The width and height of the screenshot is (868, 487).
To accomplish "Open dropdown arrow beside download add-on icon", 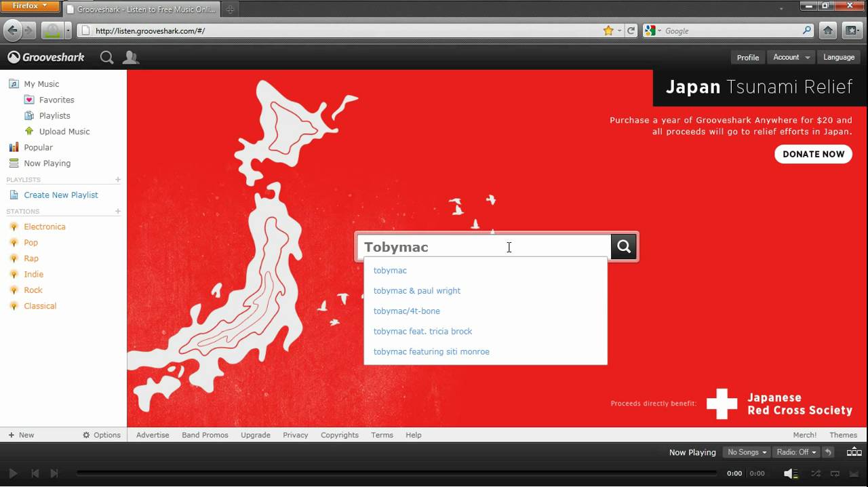I will pos(68,31).
